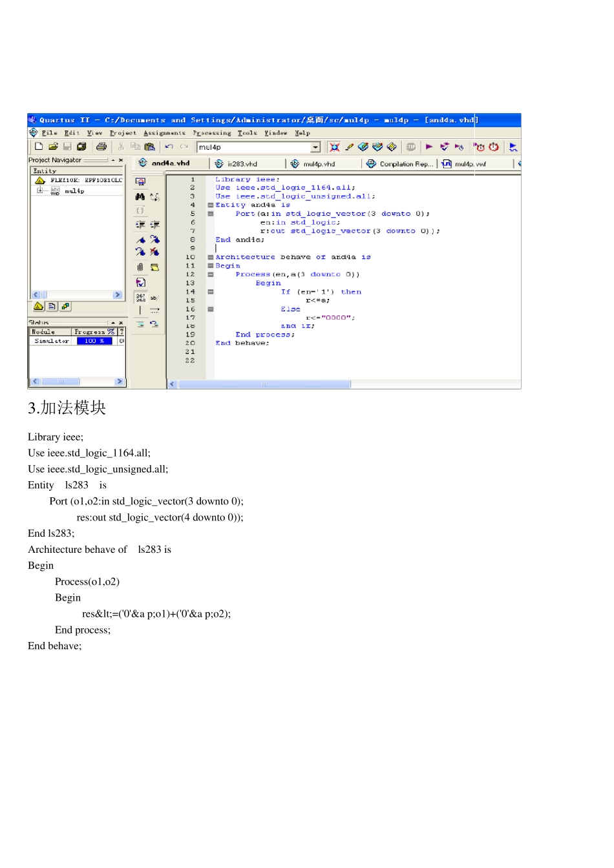The height and width of the screenshot is (868, 614).
Task: Click the Insert File paperclip icon
Action: coord(140,267)
